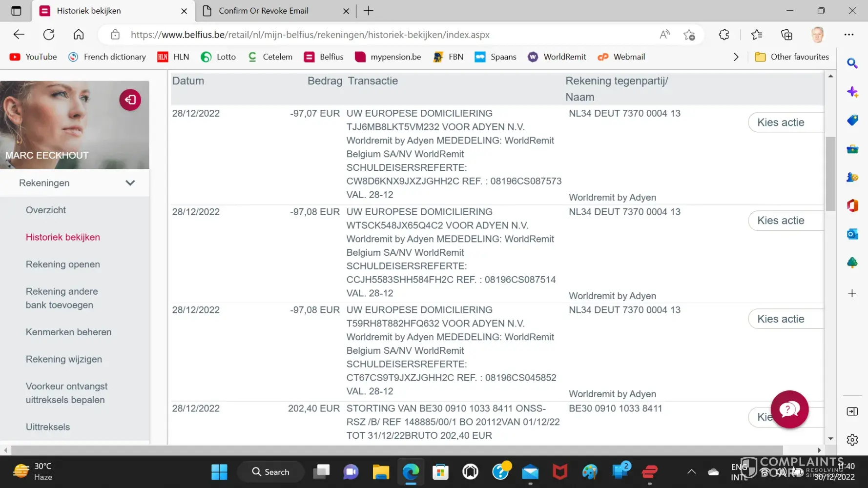Screen dimensions: 868x488
Task: Expand the hidden favourites bar overflow chevron
Action: [736, 57]
